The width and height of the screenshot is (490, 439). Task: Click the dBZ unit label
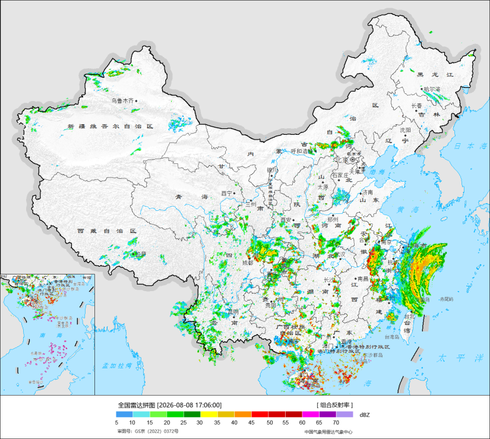tap(365, 415)
